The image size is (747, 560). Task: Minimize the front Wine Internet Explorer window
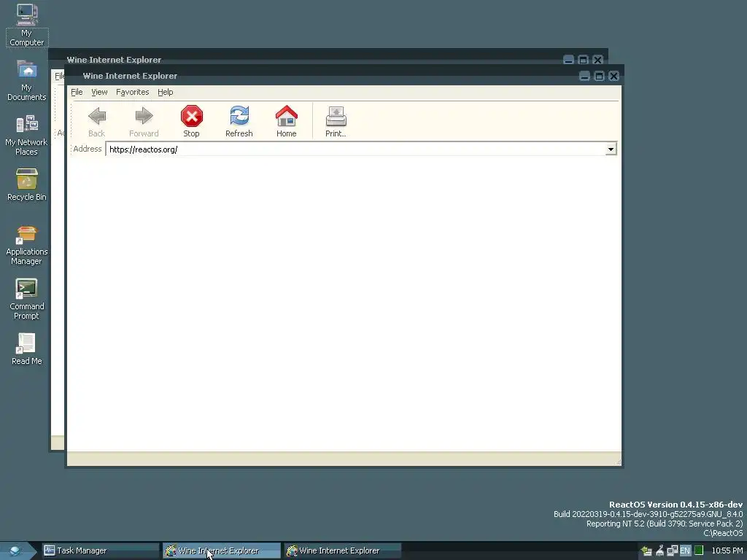tap(584, 76)
